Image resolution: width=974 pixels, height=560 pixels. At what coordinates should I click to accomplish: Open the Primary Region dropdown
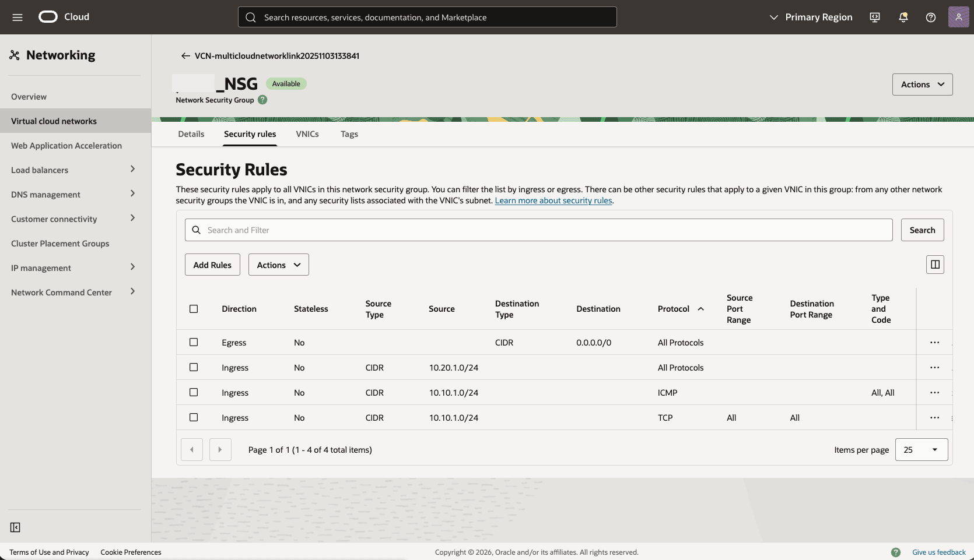(811, 17)
